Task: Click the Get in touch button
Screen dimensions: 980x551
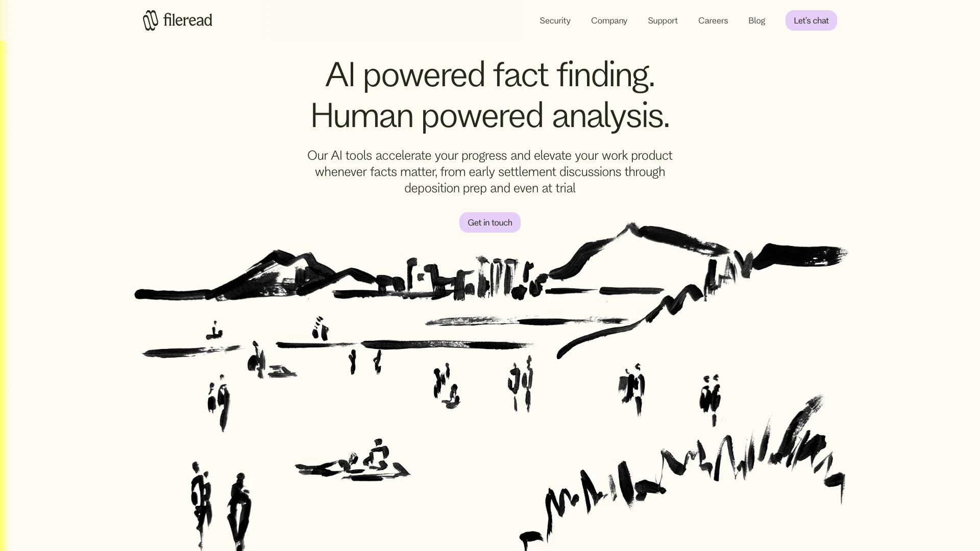Action: 490,222
